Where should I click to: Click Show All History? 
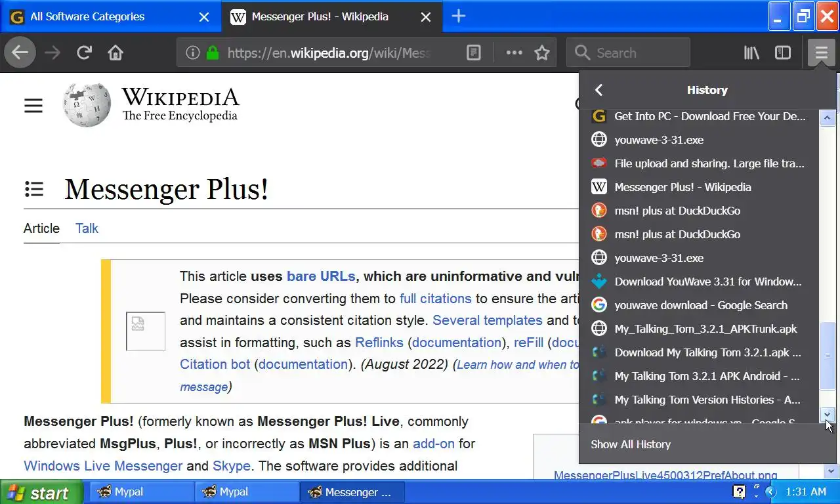point(707,444)
